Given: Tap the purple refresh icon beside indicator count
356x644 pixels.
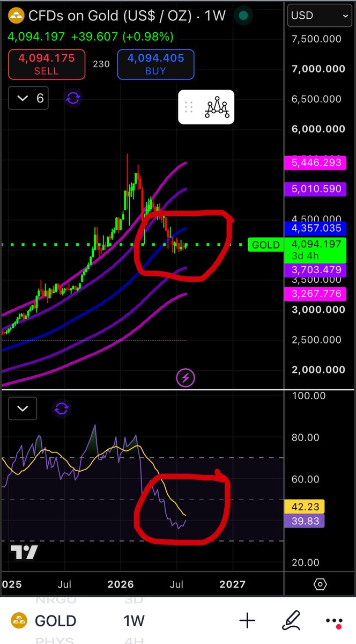Looking at the screenshot, I should point(73,98).
